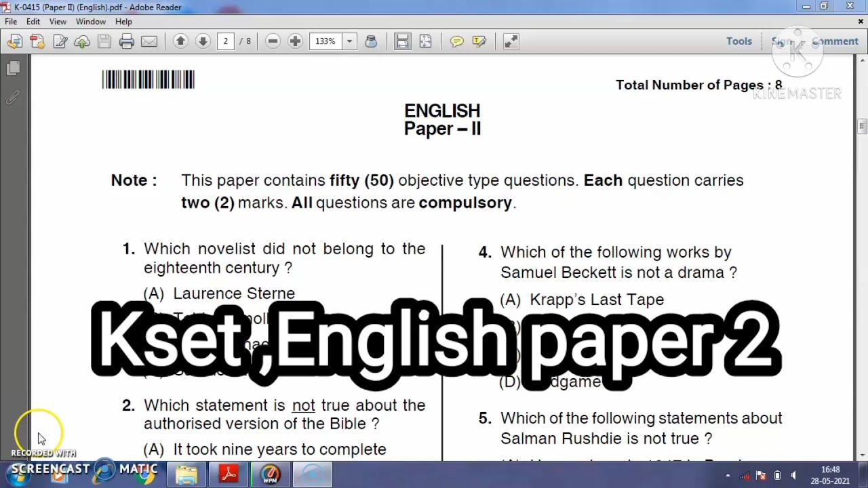Viewport: 868px width, 488px height.
Task: Open a file with the Open toolbar icon
Action: click(14, 41)
